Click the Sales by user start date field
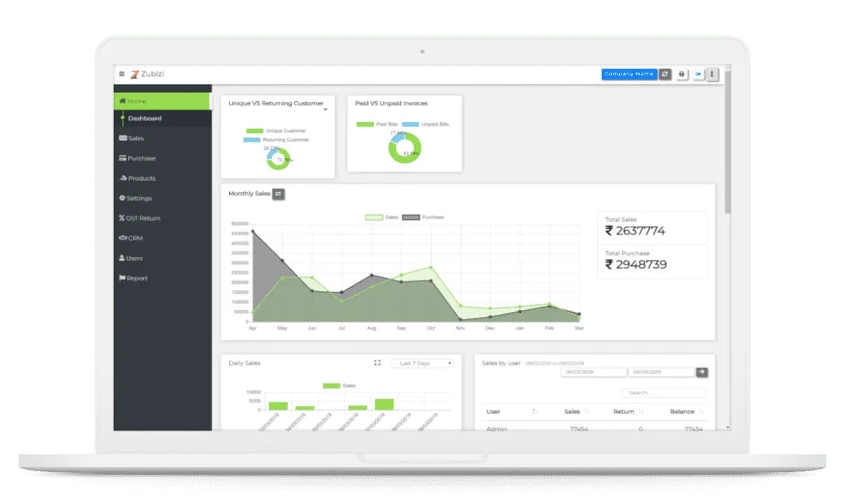841x504 pixels. click(594, 373)
